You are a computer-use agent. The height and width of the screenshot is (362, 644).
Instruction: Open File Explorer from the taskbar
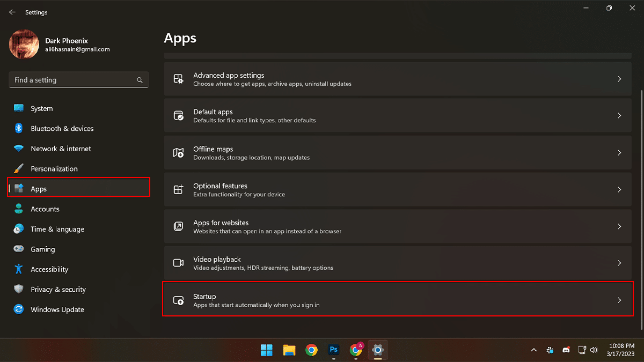click(x=289, y=350)
